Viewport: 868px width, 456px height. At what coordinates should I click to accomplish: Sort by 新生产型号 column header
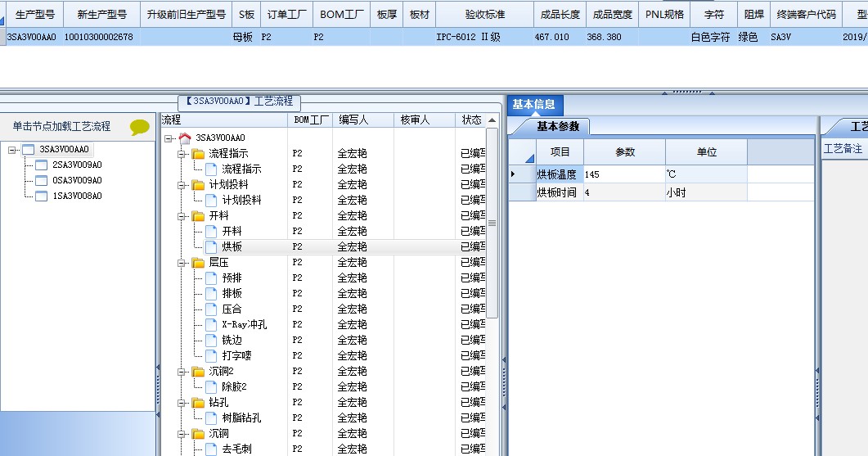tap(102, 15)
